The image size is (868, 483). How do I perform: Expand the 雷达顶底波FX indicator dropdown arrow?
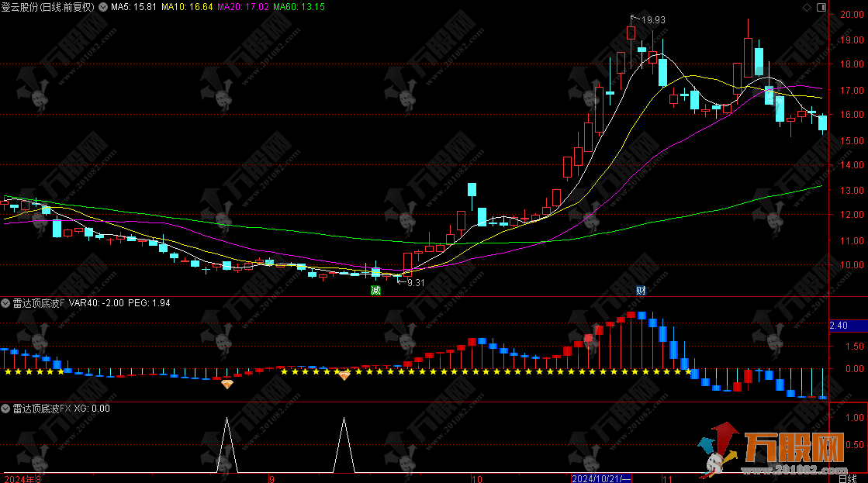(x=5, y=409)
